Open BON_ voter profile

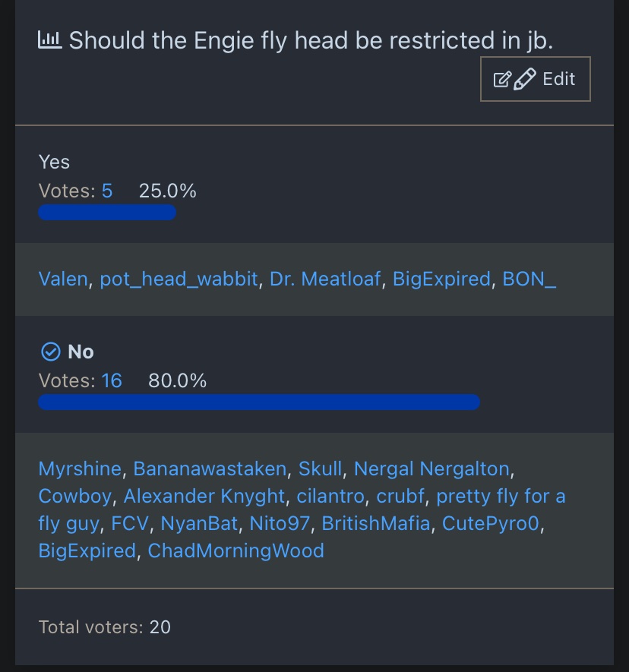(529, 279)
